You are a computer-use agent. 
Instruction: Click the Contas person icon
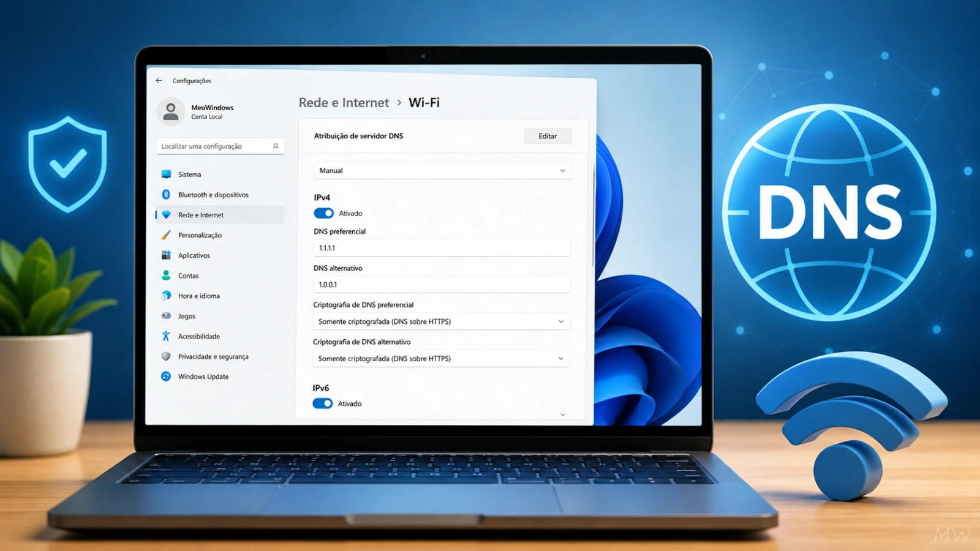[166, 275]
